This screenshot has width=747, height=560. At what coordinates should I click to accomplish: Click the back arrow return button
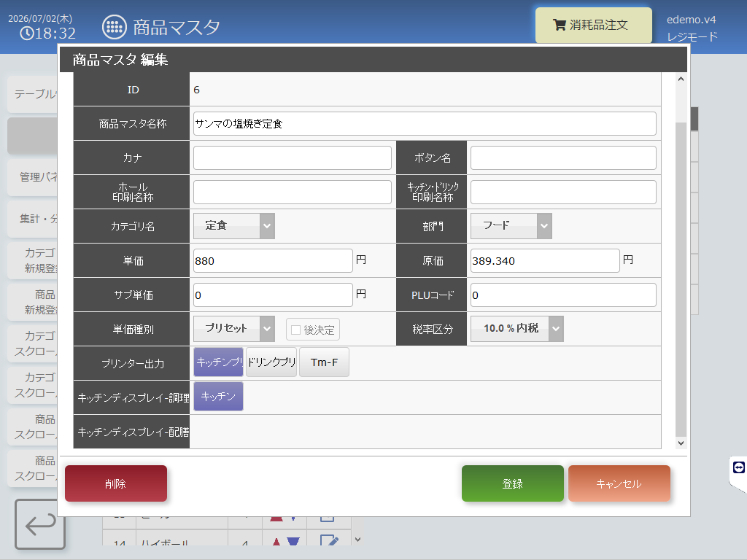(40, 524)
